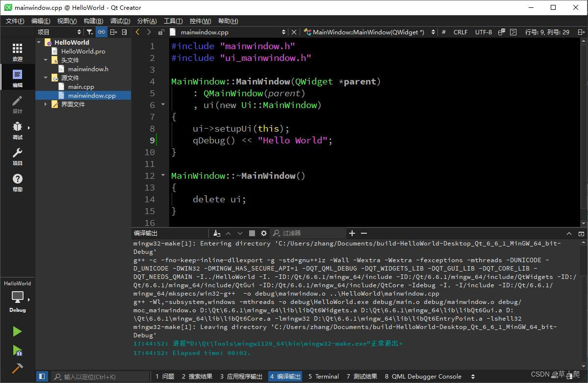
Task: Navigate forward with the right arrow
Action: [149, 32]
